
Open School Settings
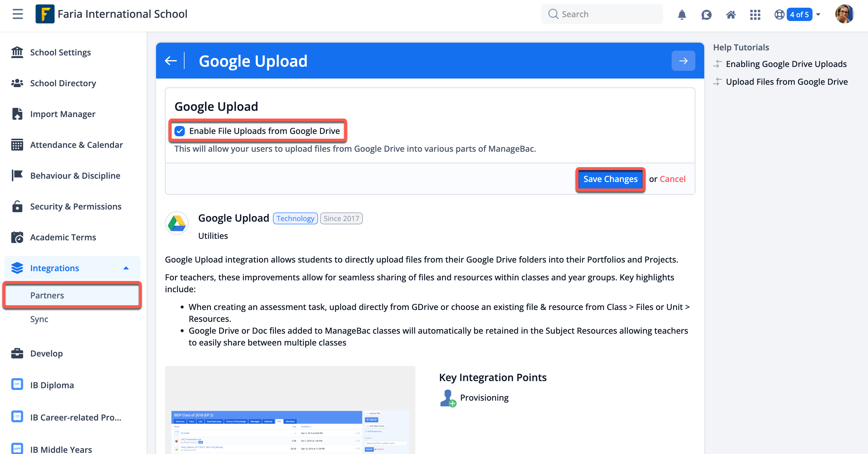tap(60, 52)
